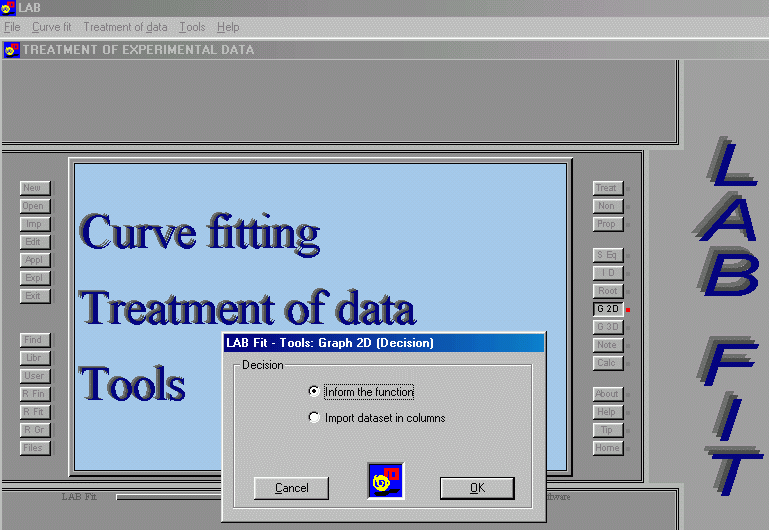
Task: Click the Find toolbar button
Action: (x=35, y=340)
